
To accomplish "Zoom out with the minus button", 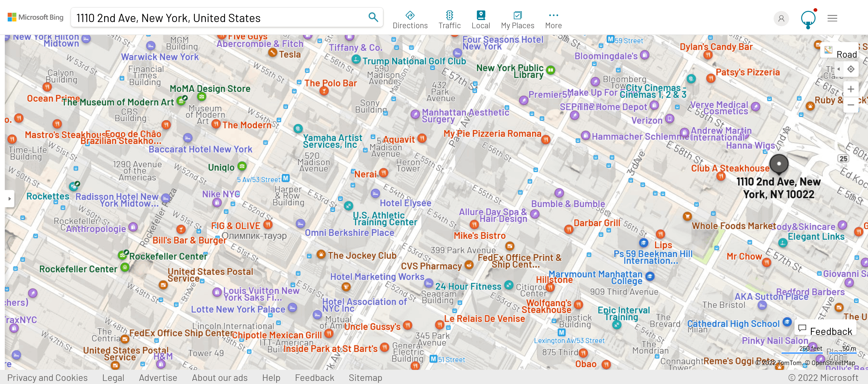I will pos(850,105).
